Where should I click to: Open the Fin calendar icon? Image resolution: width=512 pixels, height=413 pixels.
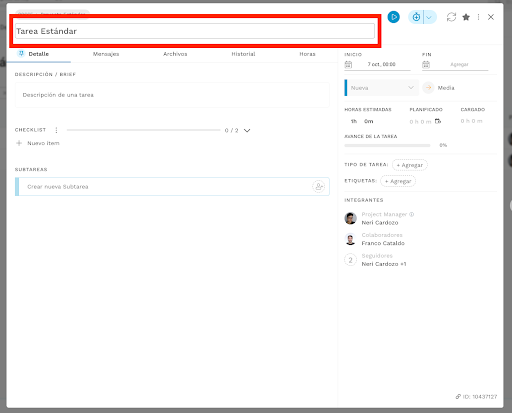tap(426, 64)
